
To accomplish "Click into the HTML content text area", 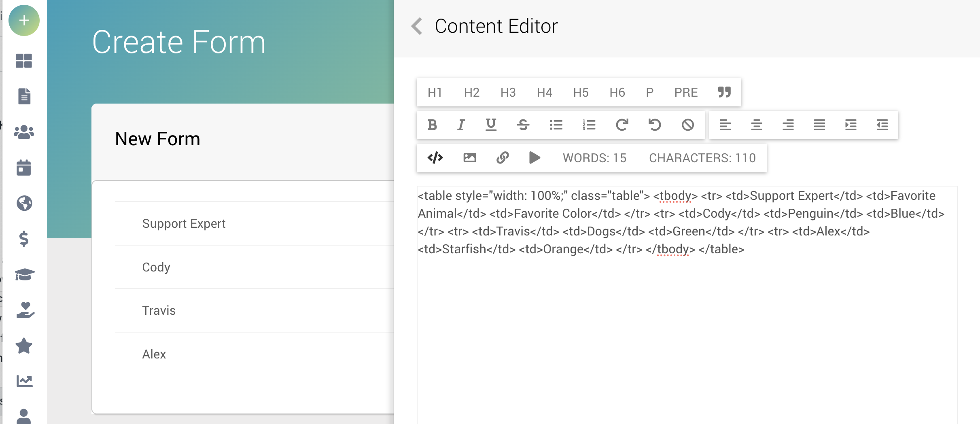I will (687, 305).
